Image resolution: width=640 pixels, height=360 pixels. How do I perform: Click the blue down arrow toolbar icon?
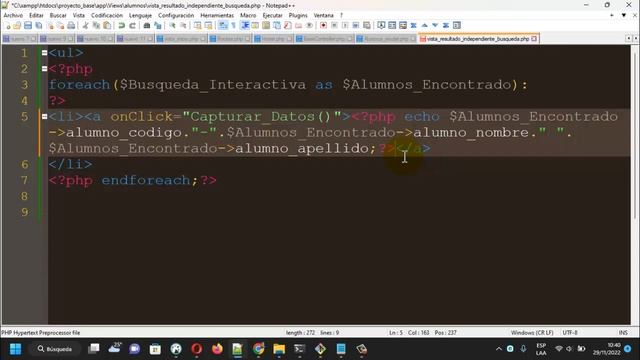[435, 25]
